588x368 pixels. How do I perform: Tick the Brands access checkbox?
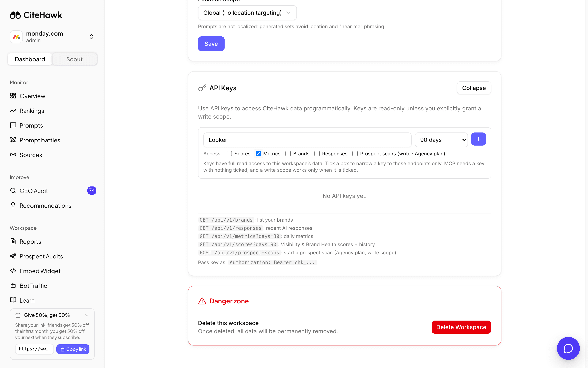pos(288,154)
